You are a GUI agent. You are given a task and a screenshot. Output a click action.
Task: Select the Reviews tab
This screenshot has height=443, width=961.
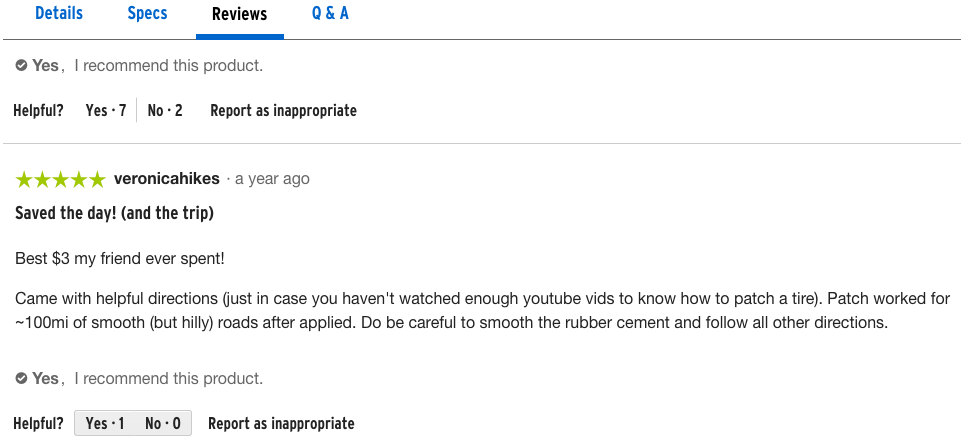coord(239,14)
